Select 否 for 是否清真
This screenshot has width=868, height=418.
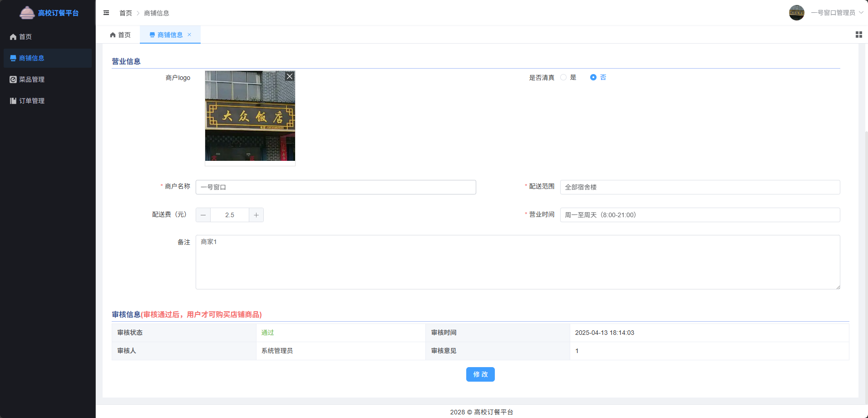pos(593,77)
